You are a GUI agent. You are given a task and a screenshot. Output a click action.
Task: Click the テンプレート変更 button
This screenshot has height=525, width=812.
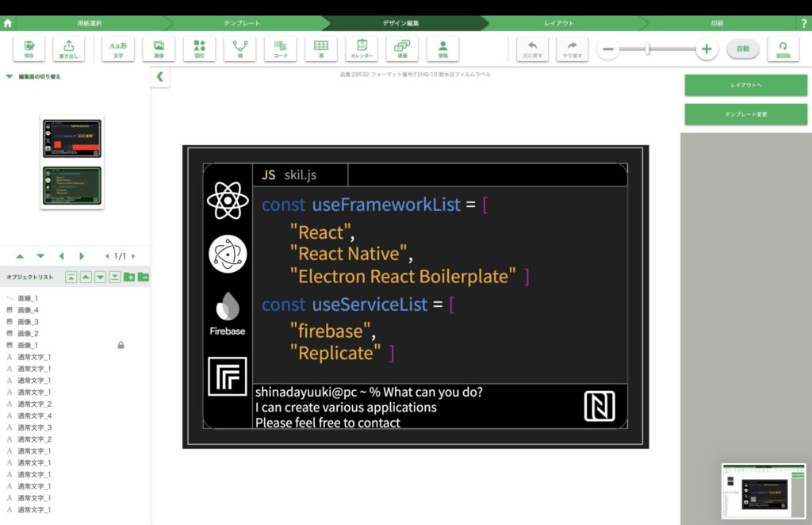pyautogui.click(x=745, y=114)
